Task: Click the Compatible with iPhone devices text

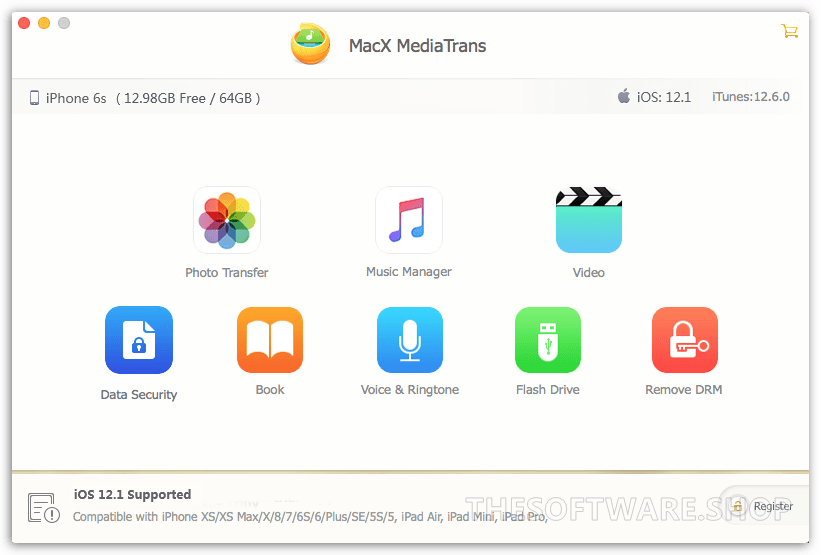Action: [x=310, y=517]
